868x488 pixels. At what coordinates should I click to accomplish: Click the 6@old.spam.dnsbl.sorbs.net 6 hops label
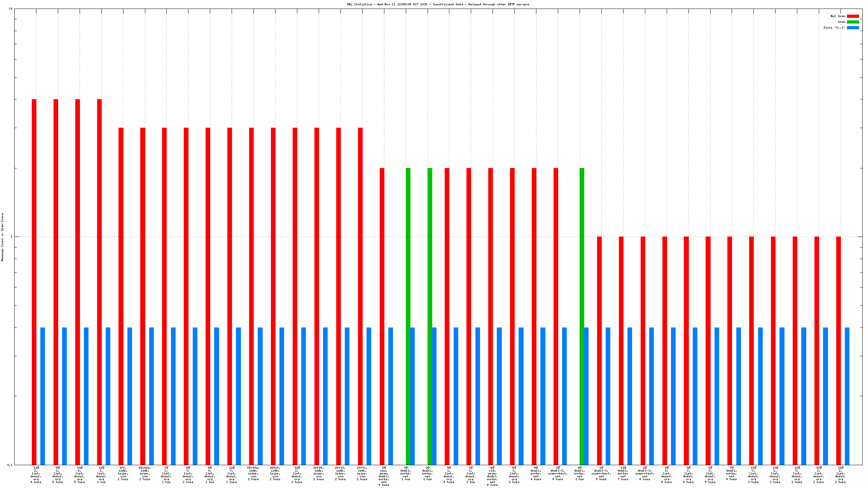[x=493, y=476]
